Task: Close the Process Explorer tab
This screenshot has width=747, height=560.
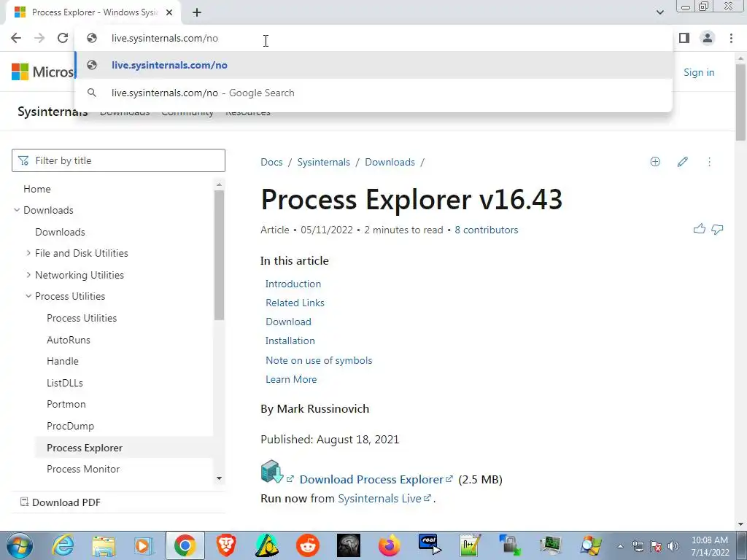Action: tap(169, 12)
